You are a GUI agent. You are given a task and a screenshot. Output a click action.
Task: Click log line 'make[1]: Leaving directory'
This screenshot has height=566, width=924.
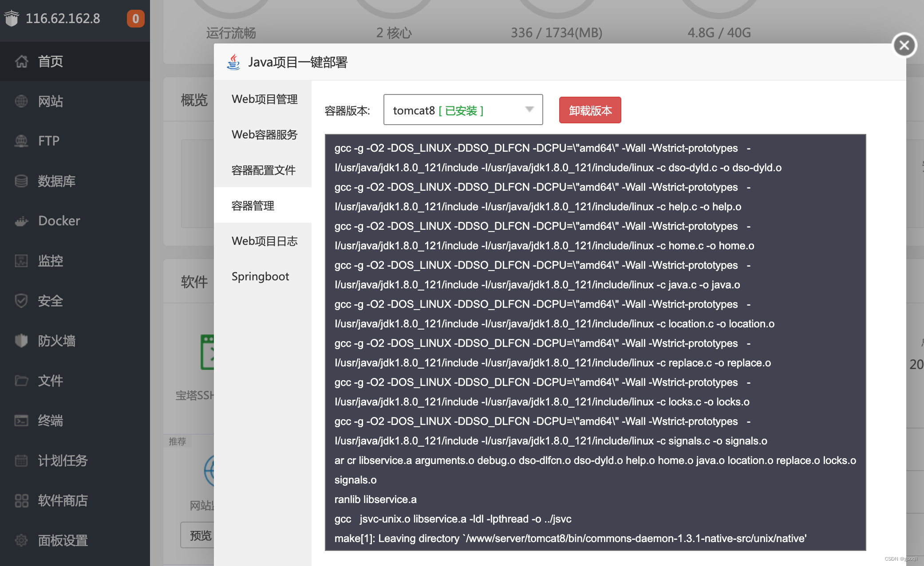[570, 538]
